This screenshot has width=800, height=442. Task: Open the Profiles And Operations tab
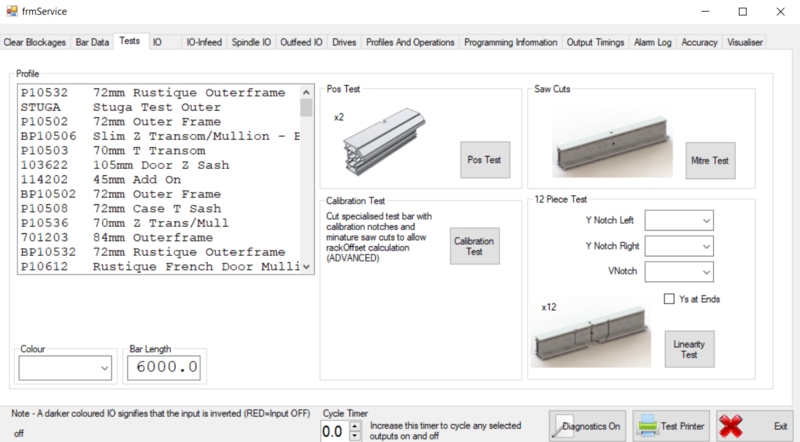point(411,42)
